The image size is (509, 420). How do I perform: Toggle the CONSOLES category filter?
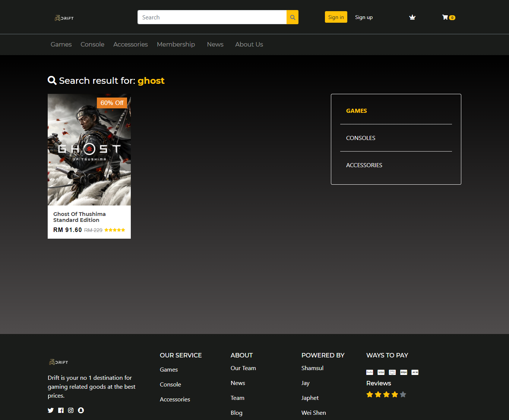pyautogui.click(x=360, y=138)
